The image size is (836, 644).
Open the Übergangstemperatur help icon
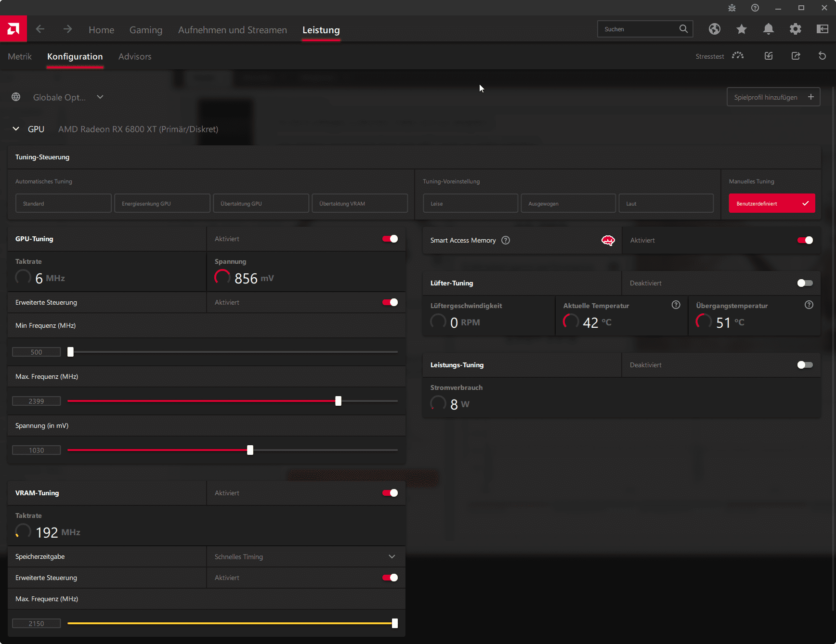point(809,305)
